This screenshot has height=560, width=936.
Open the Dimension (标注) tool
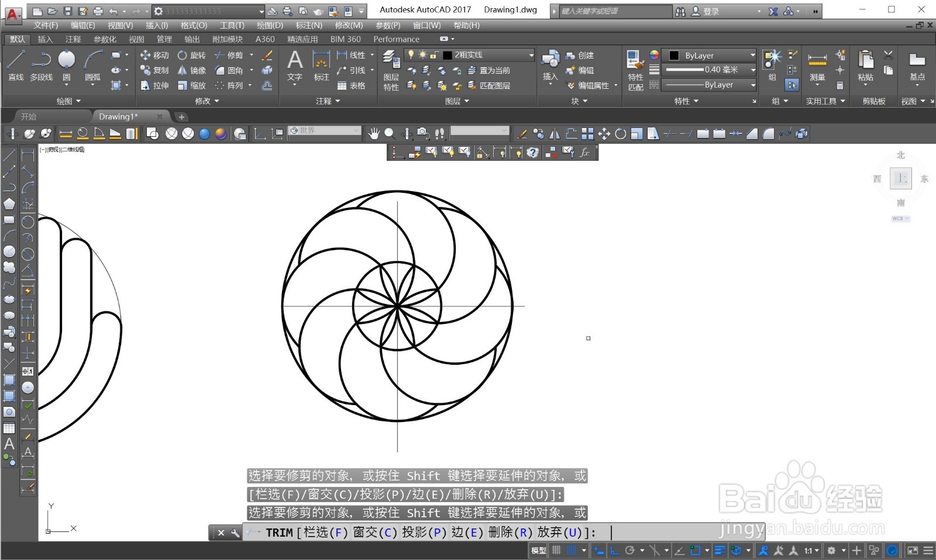321,65
